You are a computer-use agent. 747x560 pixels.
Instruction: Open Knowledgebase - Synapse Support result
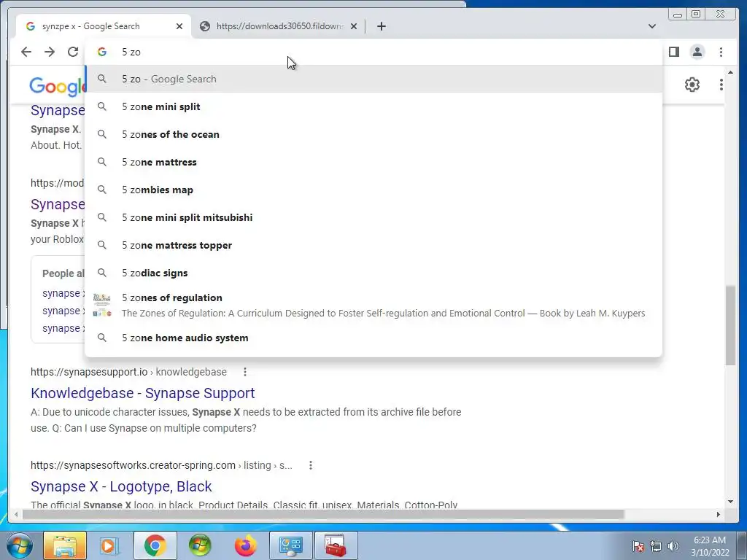pos(142,393)
